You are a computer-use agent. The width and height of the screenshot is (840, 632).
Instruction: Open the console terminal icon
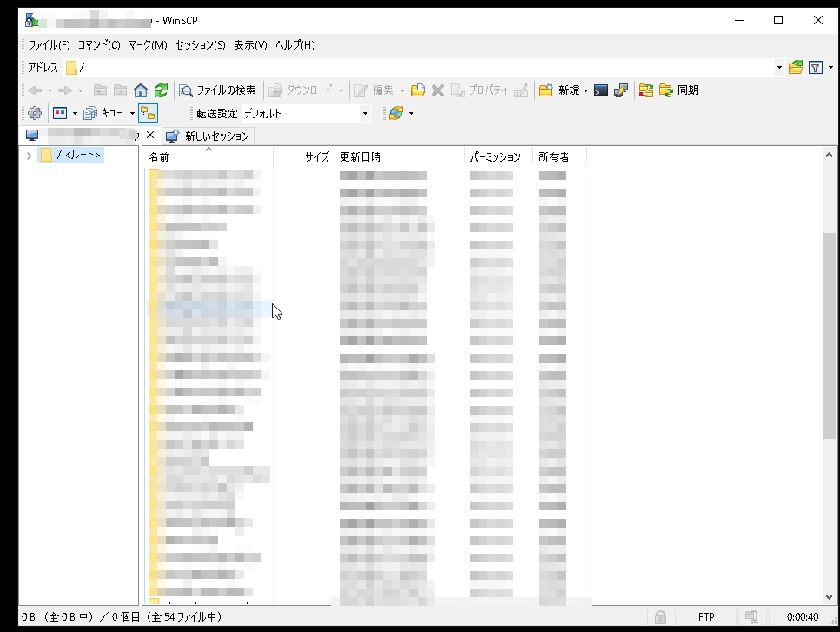click(x=601, y=90)
